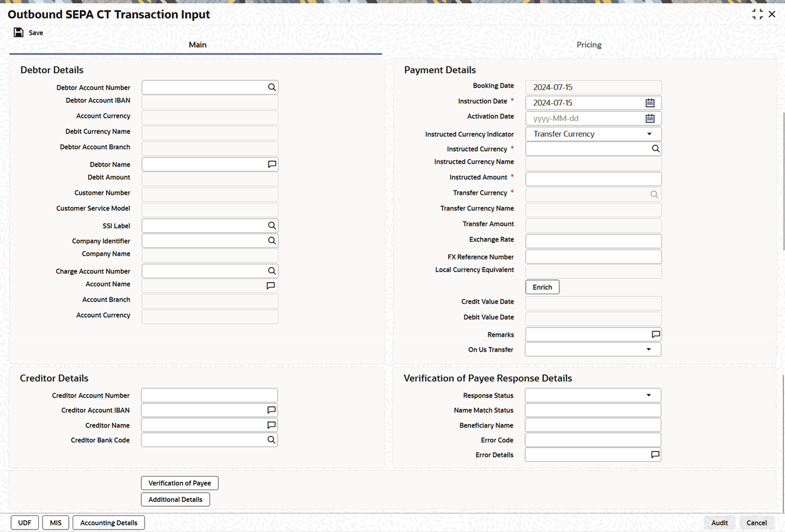Viewport: 785px width, 532px height.
Task: Click Transfer Currency lookup search icon
Action: pyautogui.click(x=655, y=194)
